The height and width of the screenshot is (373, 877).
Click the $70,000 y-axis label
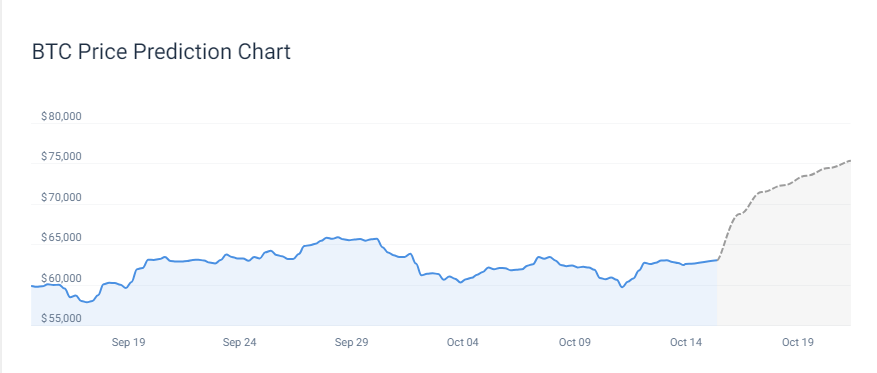click(62, 197)
